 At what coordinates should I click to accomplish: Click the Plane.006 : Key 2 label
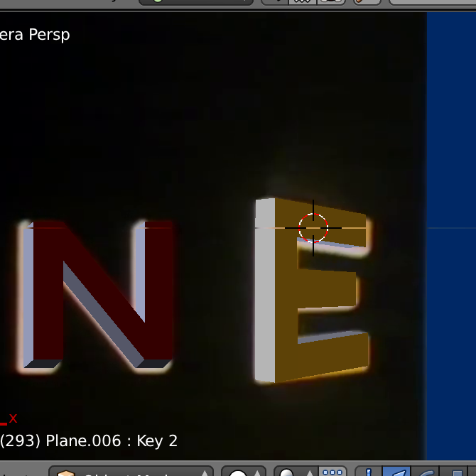(x=88, y=440)
